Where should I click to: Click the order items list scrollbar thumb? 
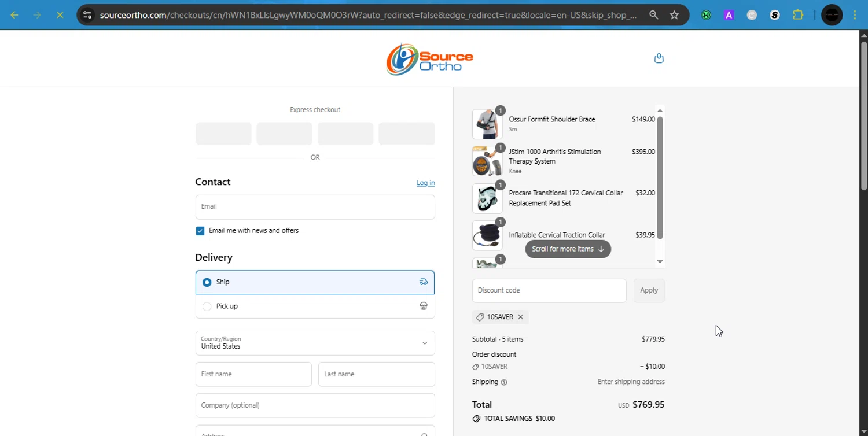(660, 178)
